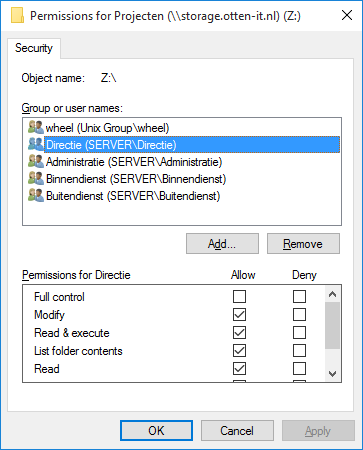Click the Read permission label
Screen dimensions: 363x450
[x=47, y=369]
